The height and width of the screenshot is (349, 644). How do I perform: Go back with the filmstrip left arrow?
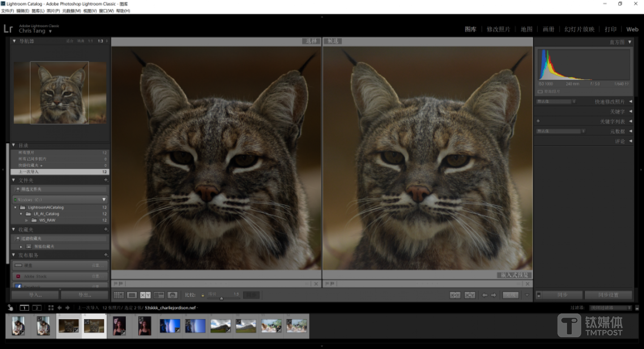click(x=60, y=308)
